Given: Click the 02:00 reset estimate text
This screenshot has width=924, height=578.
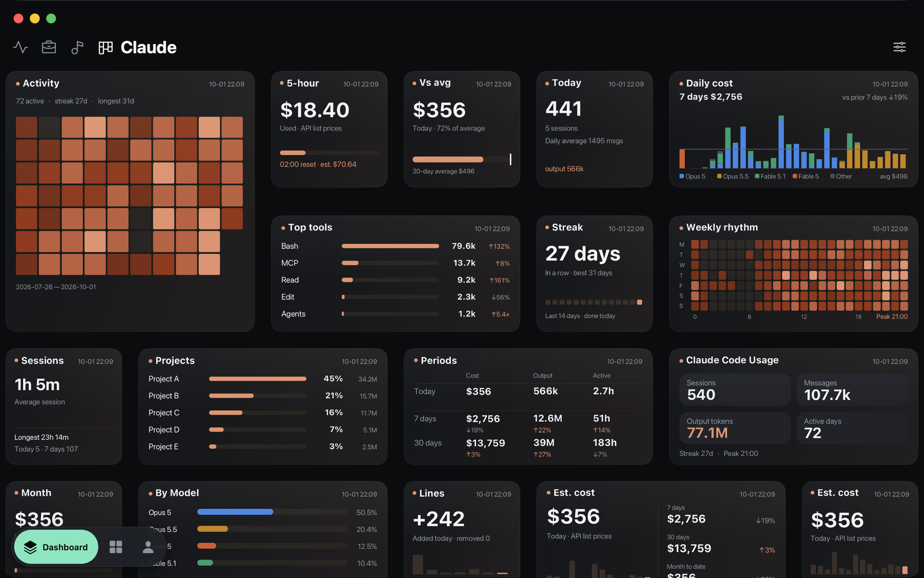Looking at the screenshot, I should tap(318, 164).
